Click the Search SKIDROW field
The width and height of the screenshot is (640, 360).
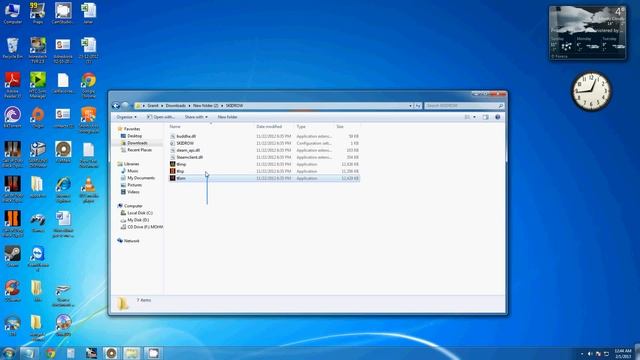[463, 106]
